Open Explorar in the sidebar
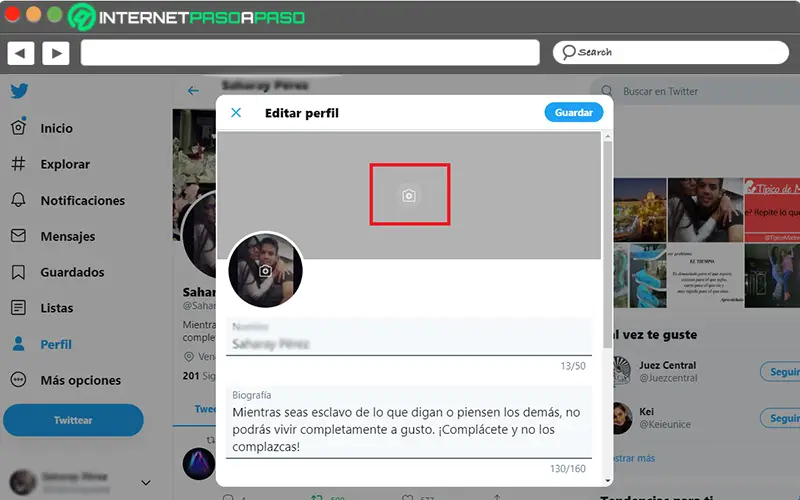800x500 pixels. 65,164
